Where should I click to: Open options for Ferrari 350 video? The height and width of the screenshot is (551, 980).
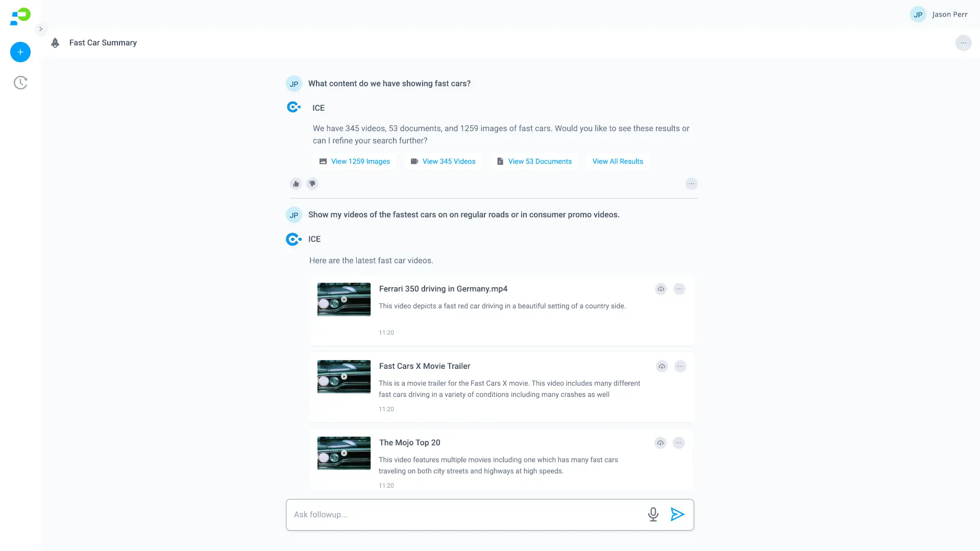(x=679, y=289)
